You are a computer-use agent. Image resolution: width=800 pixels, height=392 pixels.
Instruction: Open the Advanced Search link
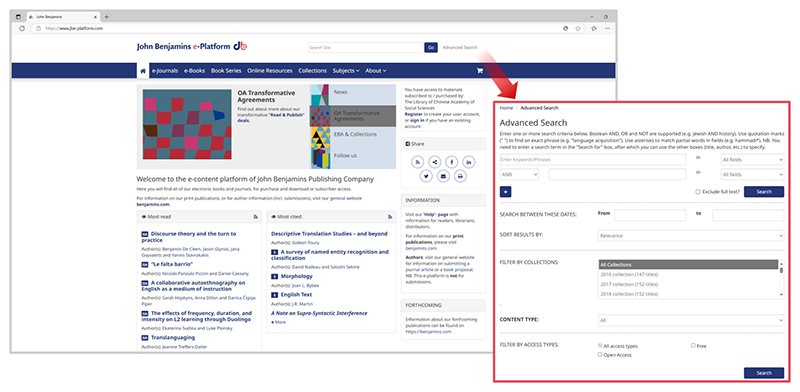460,47
